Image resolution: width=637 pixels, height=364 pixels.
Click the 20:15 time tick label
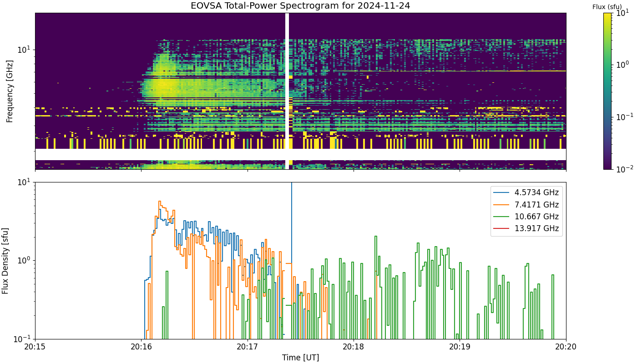tap(35, 347)
